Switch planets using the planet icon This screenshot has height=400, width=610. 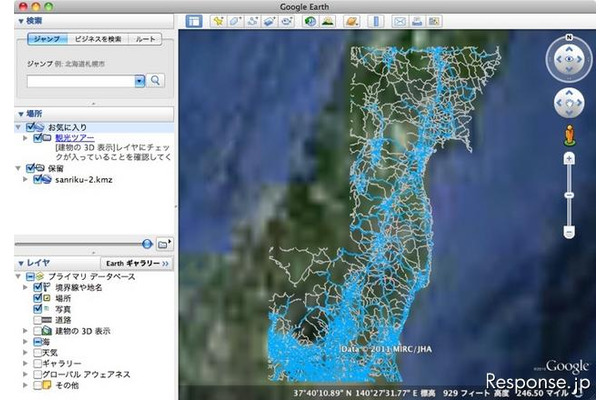(x=351, y=21)
